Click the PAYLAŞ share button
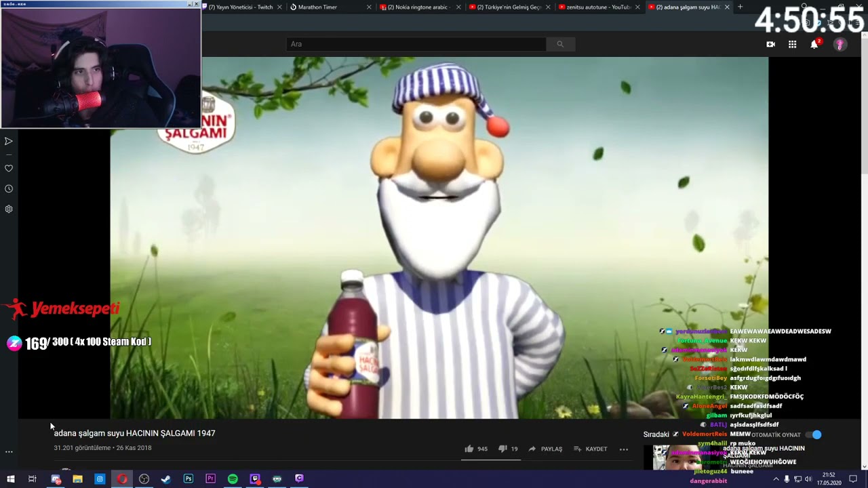The width and height of the screenshot is (868, 488). click(545, 449)
